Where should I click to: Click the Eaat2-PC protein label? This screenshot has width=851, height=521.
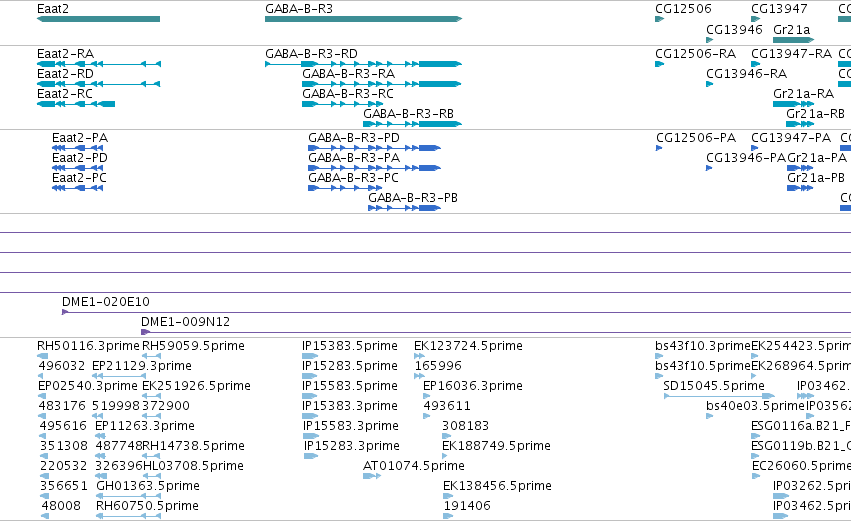79,178
